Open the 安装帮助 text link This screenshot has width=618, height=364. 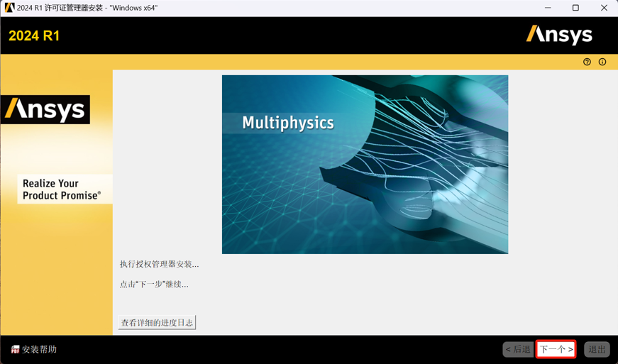pos(40,349)
